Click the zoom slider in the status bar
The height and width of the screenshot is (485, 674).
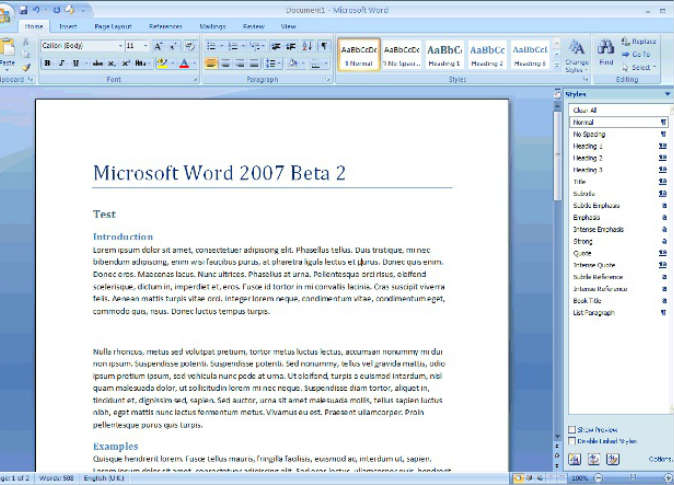pos(635,479)
